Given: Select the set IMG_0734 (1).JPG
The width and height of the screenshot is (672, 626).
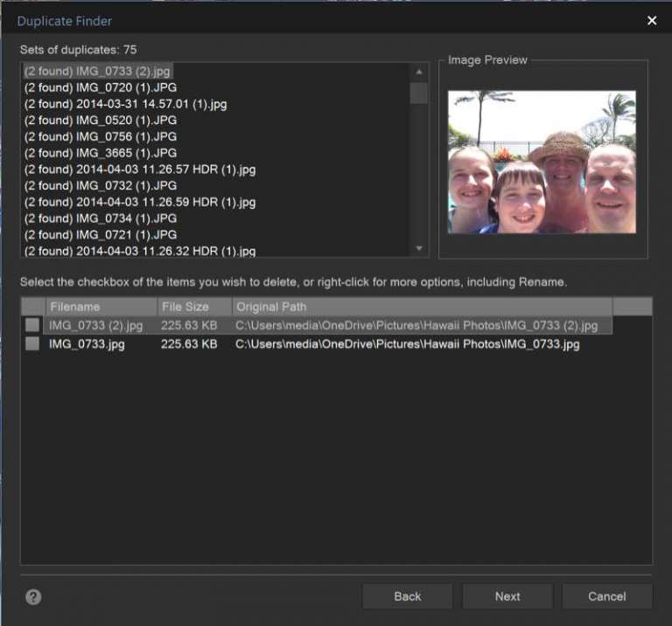Looking at the screenshot, I should point(101,219).
